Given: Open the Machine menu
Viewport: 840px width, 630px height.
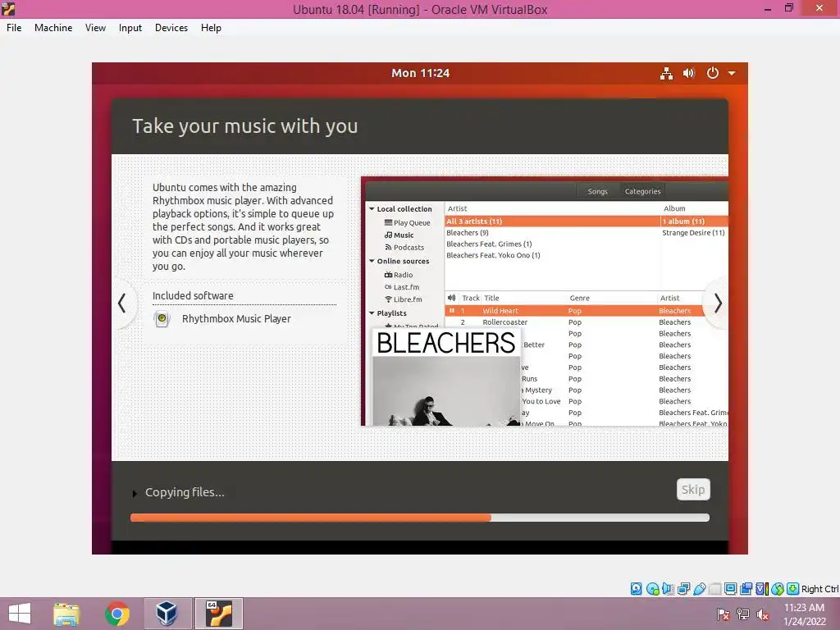Looking at the screenshot, I should pos(53,28).
